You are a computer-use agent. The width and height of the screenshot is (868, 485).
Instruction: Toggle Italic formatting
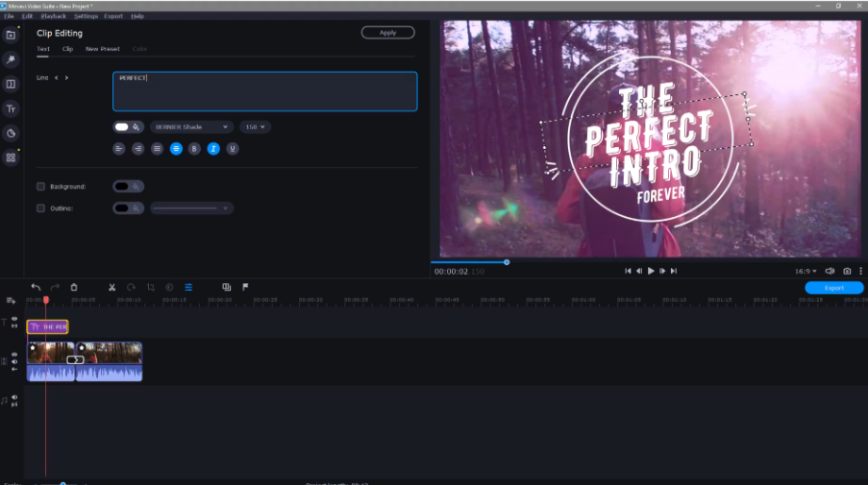pyautogui.click(x=213, y=149)
